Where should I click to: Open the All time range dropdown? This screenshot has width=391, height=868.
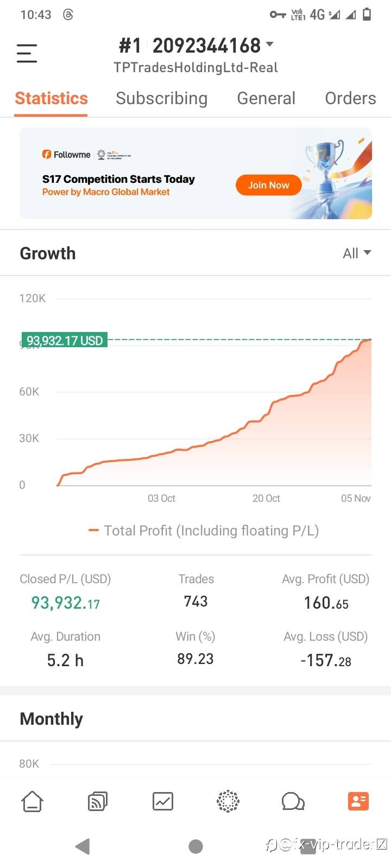tap(357, 253)
